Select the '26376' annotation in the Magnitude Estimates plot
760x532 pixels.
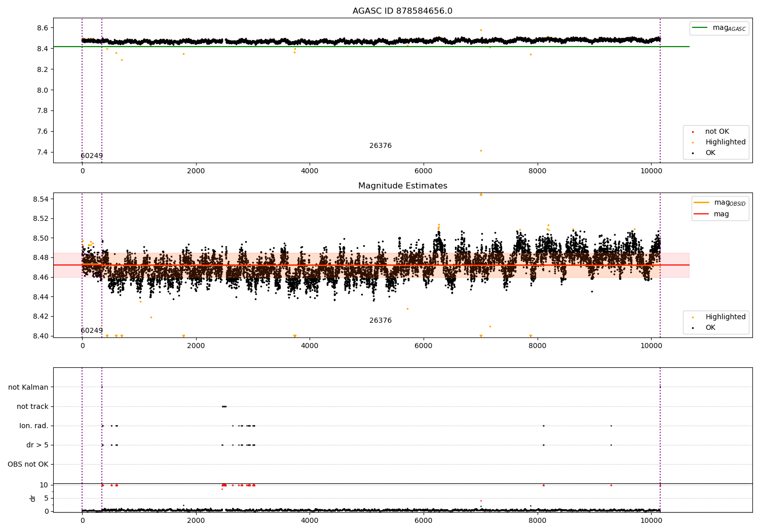point(381,321)
